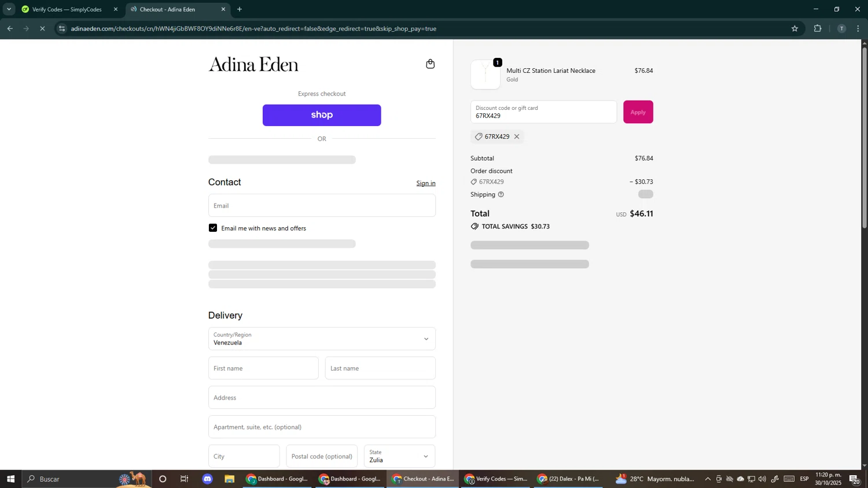The height and width of the screenshot is (488, 868).
Task: Open the Windows Start menu
Action: 10,479
